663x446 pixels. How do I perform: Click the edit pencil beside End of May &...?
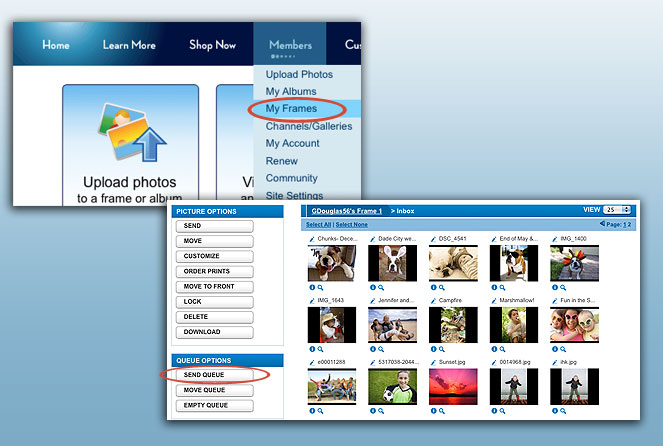tap(494, 239)
